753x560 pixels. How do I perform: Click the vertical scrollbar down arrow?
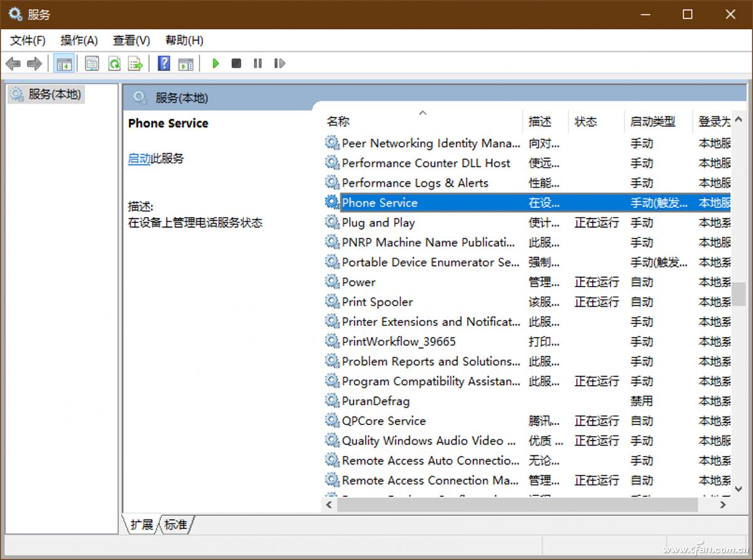tap(739, 489)
